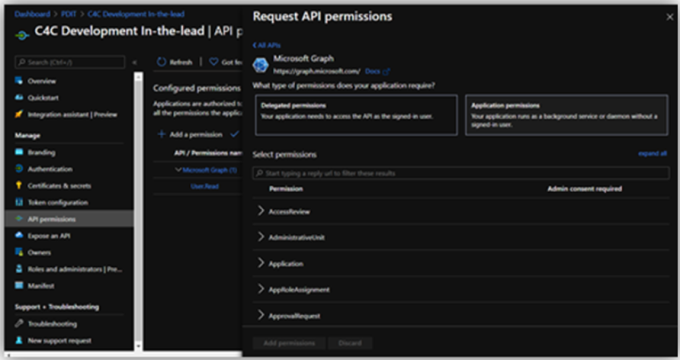Click the Quickstart cloud icon
This screenshot has width=680, height=360.
19,97
